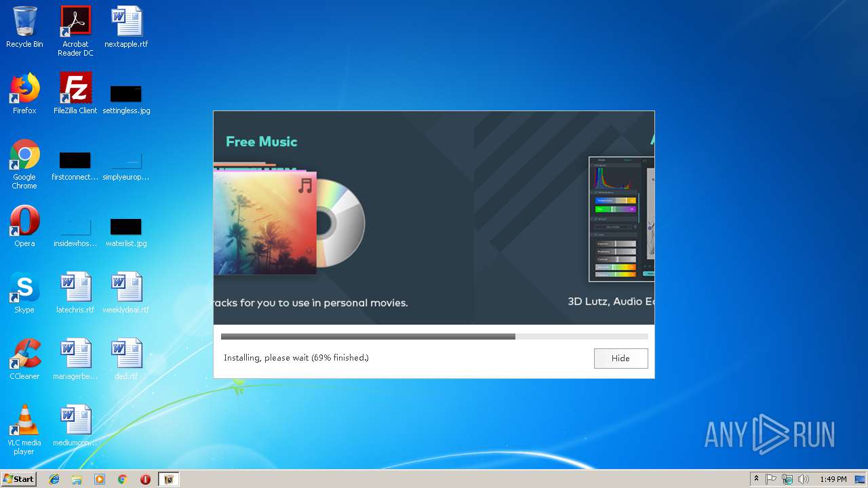Open Windows Explorer folder in taskbar
The image size is (868, 488).
pyautogui.click(x=77, y=479)
